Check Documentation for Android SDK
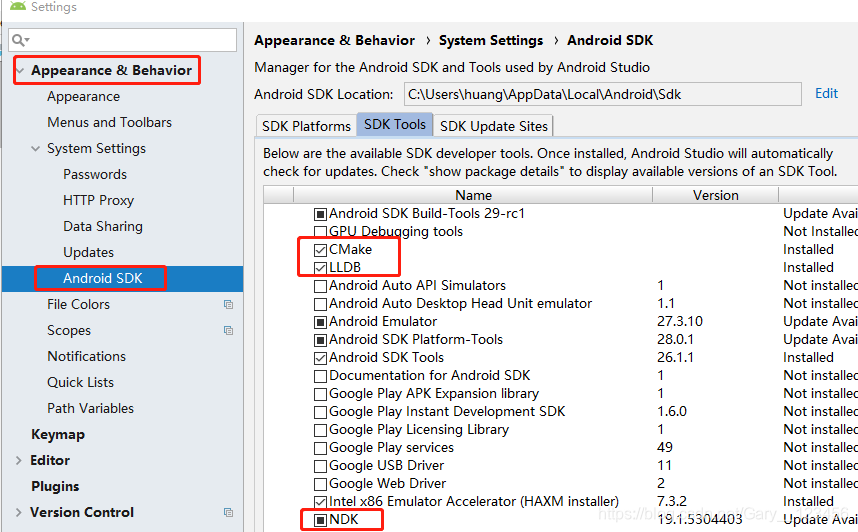858x532 pixels. (321, 377)
